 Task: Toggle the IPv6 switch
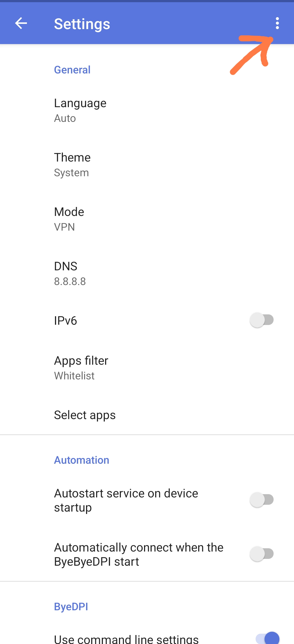pos(261,320)
